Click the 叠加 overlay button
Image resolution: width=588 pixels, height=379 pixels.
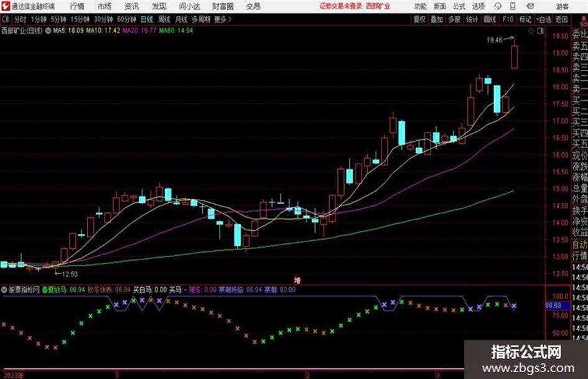tap(437, 19)
